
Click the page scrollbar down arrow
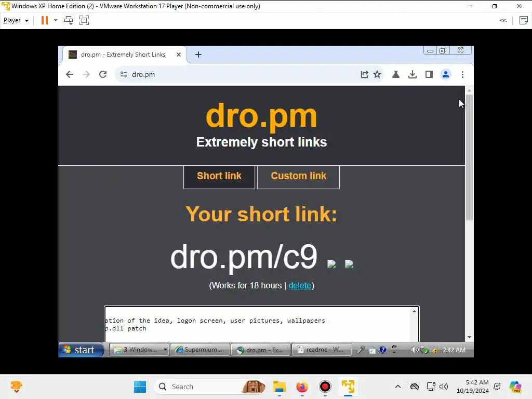[469, 337]
